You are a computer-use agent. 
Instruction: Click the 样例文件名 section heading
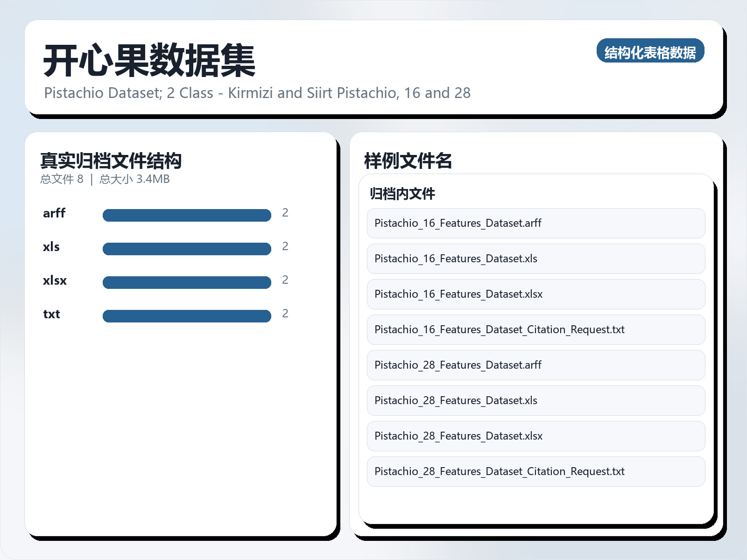click(408, 161)
